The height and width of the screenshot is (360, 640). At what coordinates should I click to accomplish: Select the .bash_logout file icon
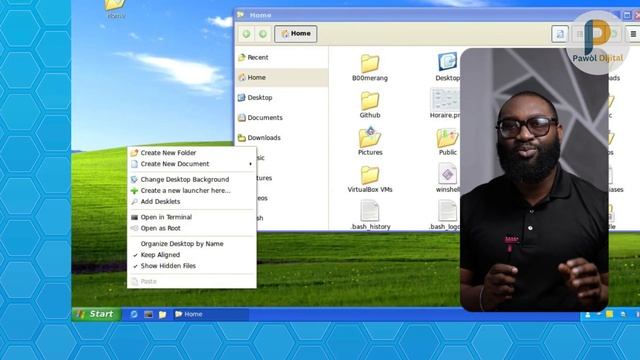click(x=447, y=211)
